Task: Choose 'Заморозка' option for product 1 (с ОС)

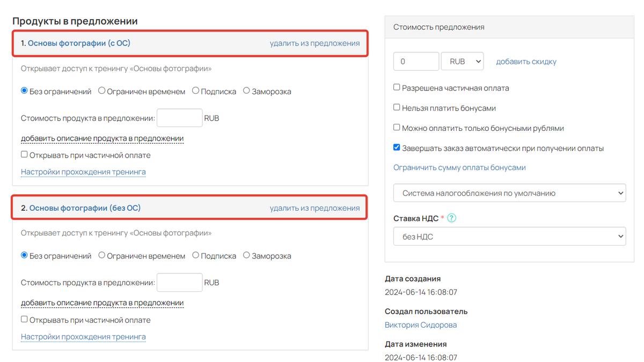Action: 246,91
